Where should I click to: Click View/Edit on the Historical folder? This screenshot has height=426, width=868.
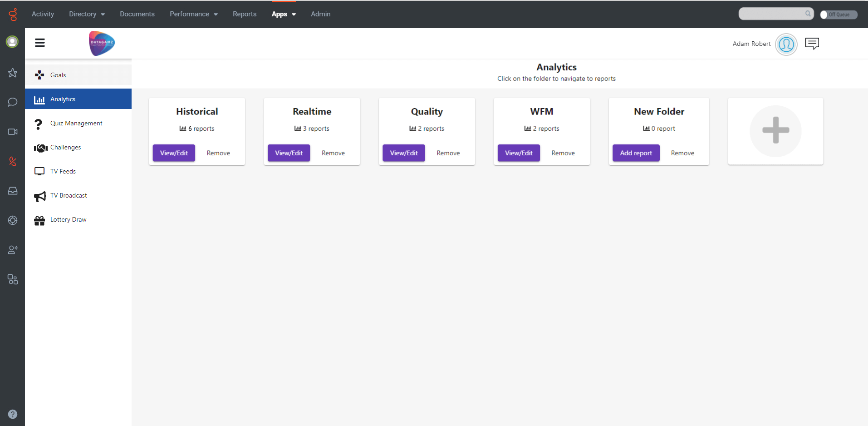174,153
